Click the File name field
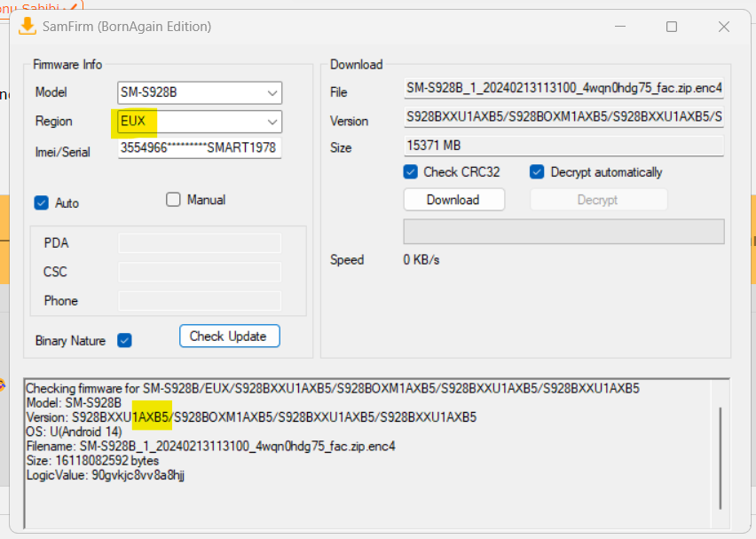 [563, 88]
